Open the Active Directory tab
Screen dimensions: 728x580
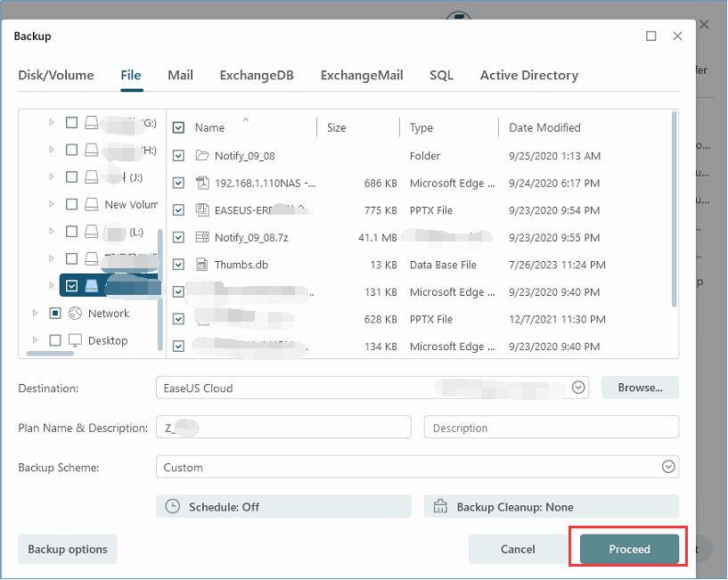(x=528, y=76)
